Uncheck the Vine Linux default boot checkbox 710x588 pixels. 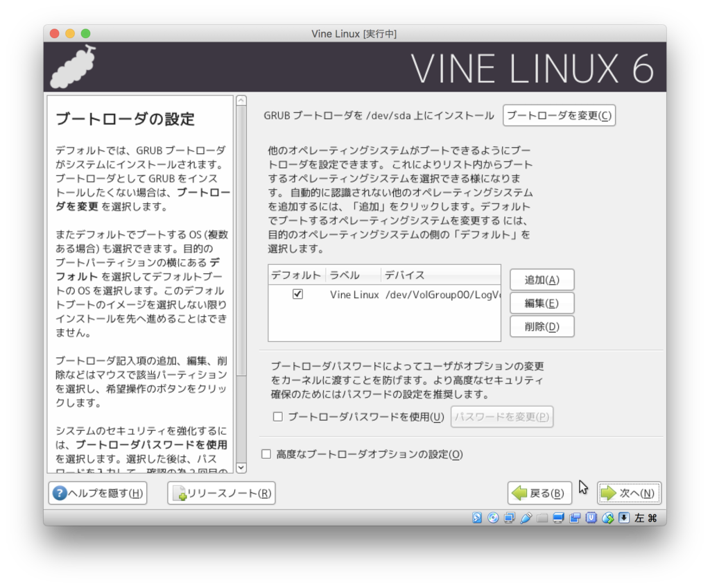297,294
